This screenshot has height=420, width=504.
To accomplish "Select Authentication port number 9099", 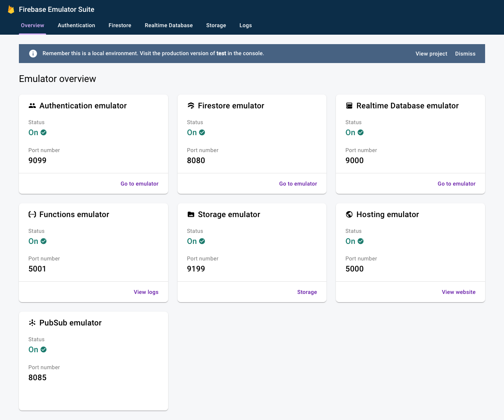I will (x=37, y=160).
